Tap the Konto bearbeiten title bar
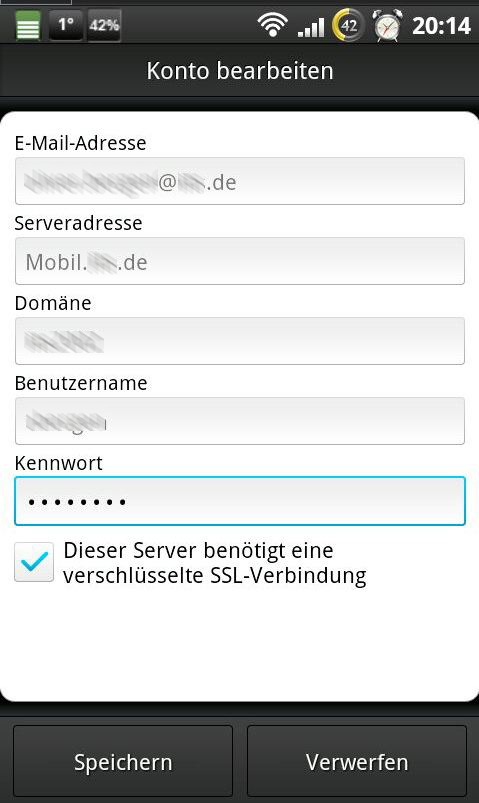This screenshot has height=803, width=479. [x=240, y=70]
